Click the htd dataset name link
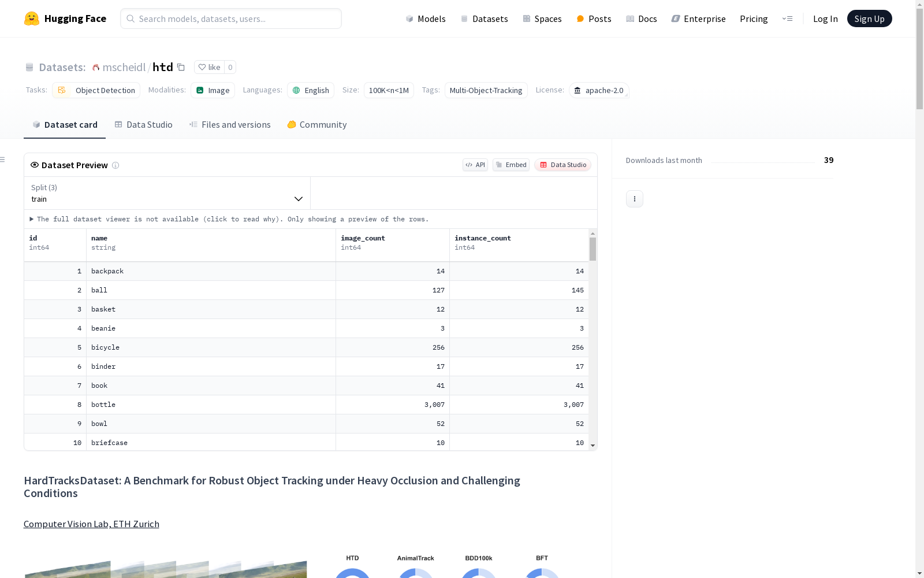The height and width of the screenshot is (578, 924). pos(163,67)
